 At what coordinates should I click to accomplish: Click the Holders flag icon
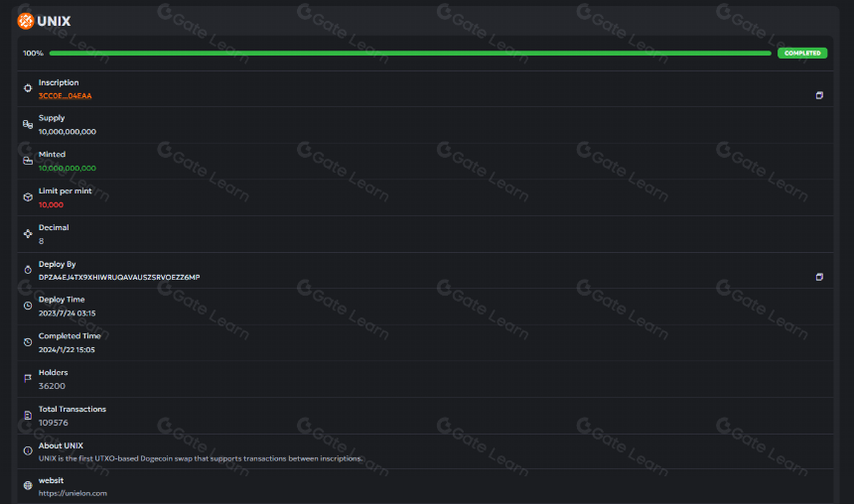tap(28, 378)
